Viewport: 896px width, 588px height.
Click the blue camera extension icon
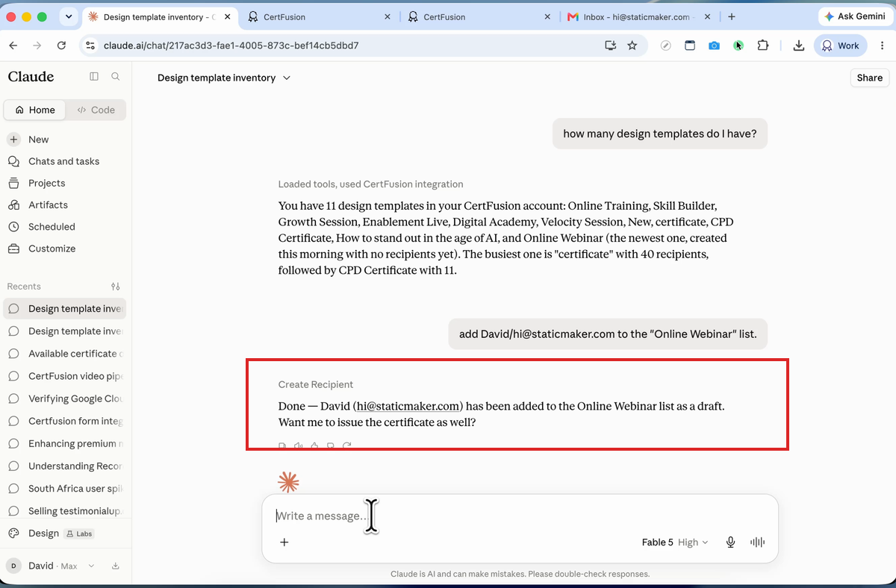[715, 46]
